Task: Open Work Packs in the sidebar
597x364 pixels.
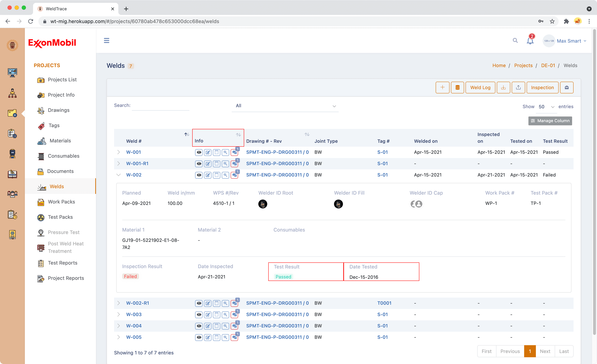Action: [x=61, y=202]
